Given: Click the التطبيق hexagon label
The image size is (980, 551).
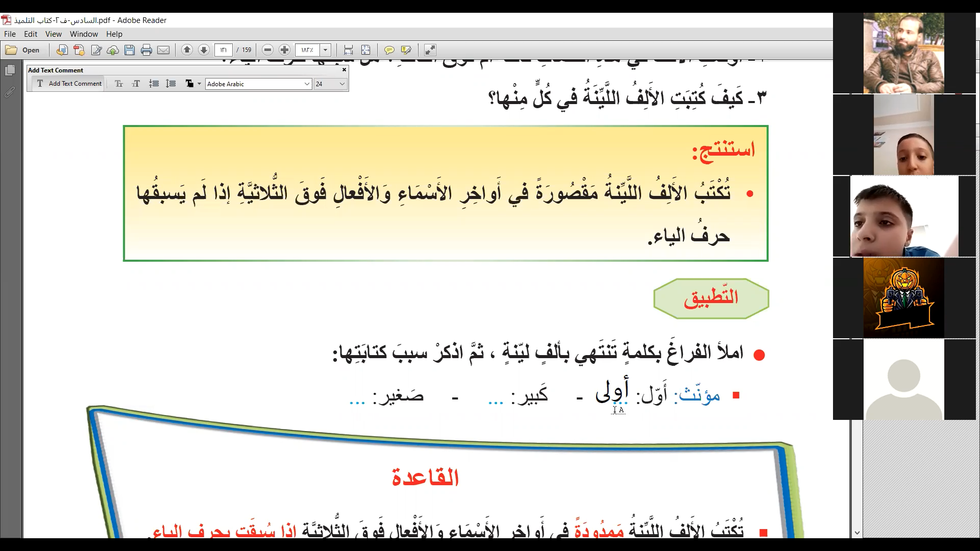Looking at the screenshot, I should pyautogui.click(x=711, y=298).
